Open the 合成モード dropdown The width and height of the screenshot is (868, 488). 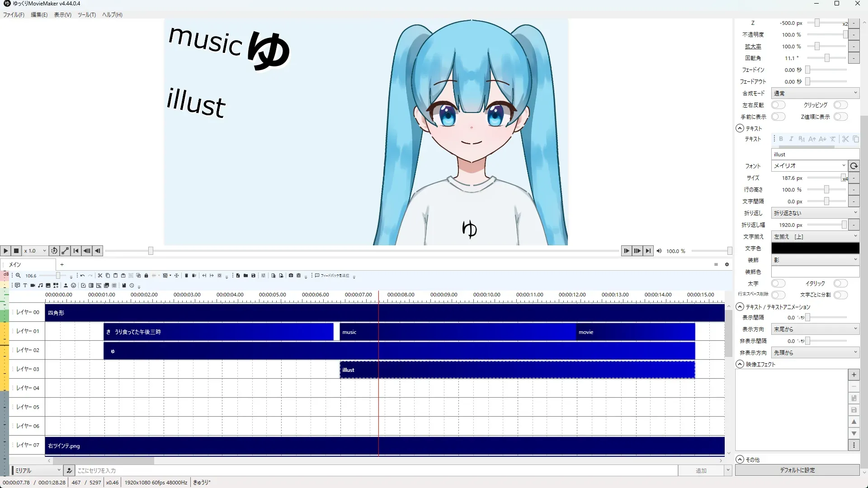[815, 93]
